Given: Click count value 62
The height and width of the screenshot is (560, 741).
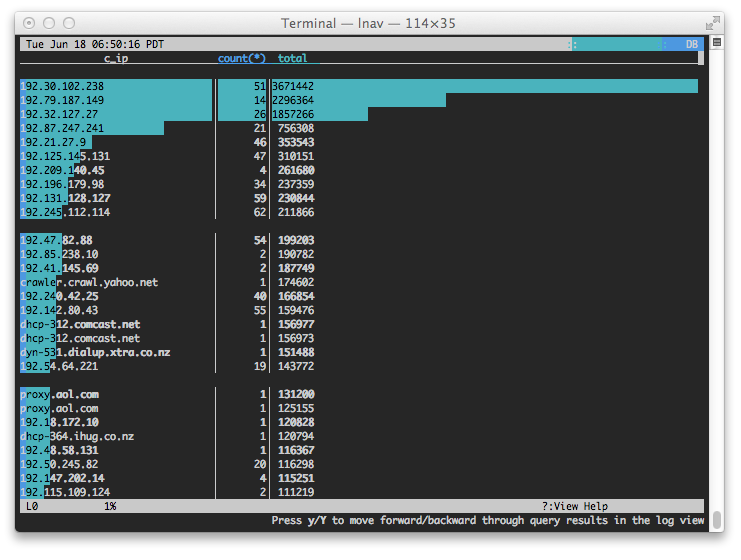Looking at the screenshot, I should [x=260, y=212].
